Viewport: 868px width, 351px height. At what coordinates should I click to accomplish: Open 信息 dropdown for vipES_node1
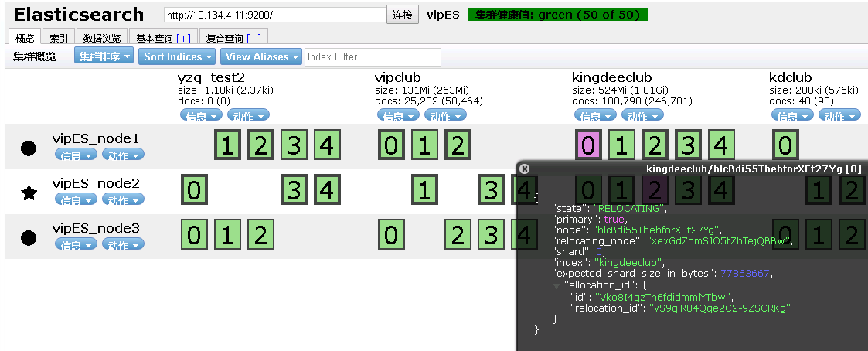click(x=76, y=155)
